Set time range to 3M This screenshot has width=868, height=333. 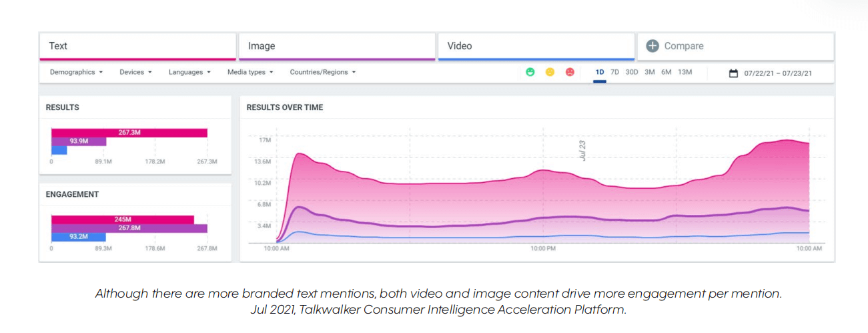(x=649, y=72)
